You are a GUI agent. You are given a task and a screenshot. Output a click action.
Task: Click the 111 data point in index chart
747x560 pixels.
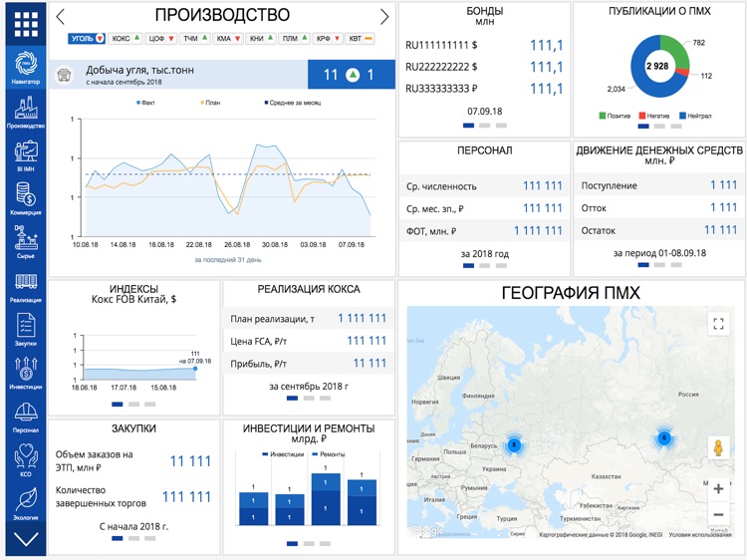tap(195, 369)
